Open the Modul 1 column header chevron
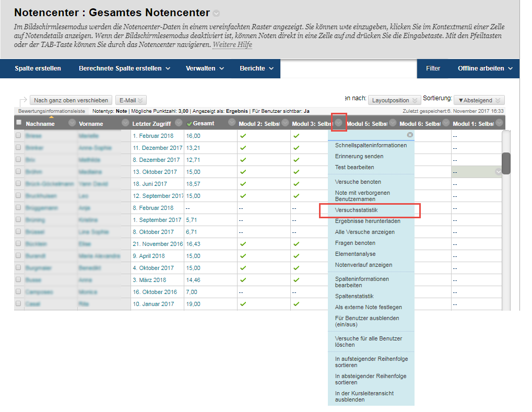The image size is (532, 412). (x=499, y=123)
